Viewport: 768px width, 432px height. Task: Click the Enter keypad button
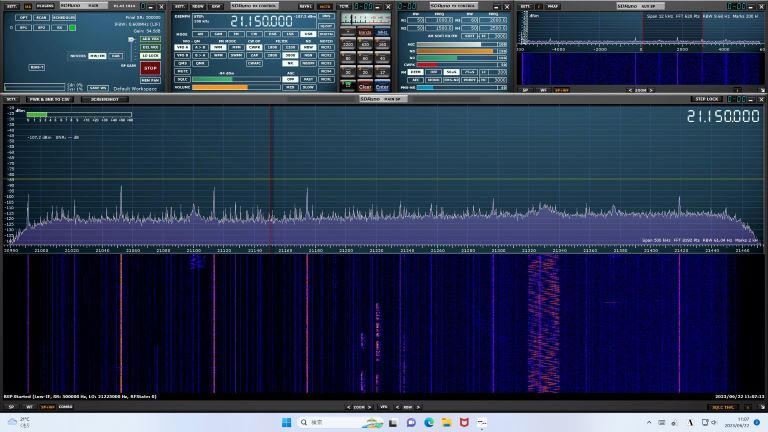pos(382,87)
